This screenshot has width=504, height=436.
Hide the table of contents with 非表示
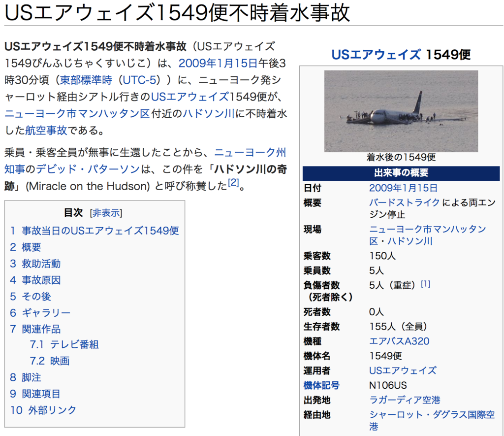tap(106, 213)
